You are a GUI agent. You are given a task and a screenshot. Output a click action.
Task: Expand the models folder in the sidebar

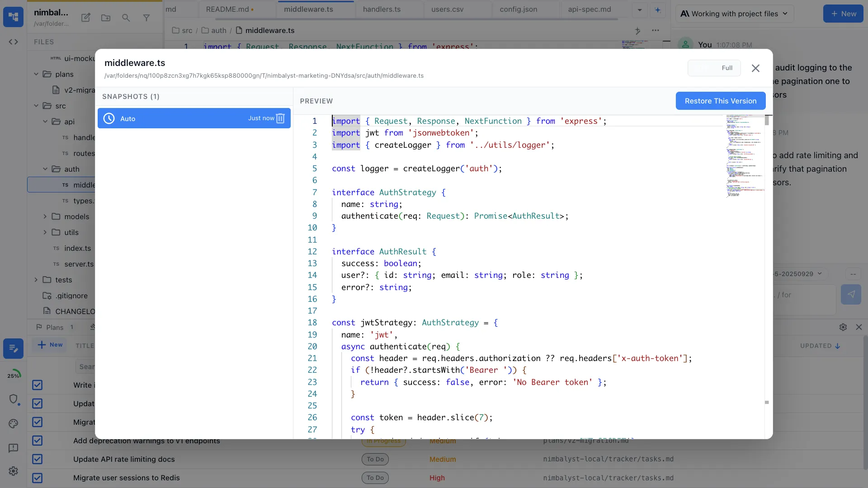[45, 216]
